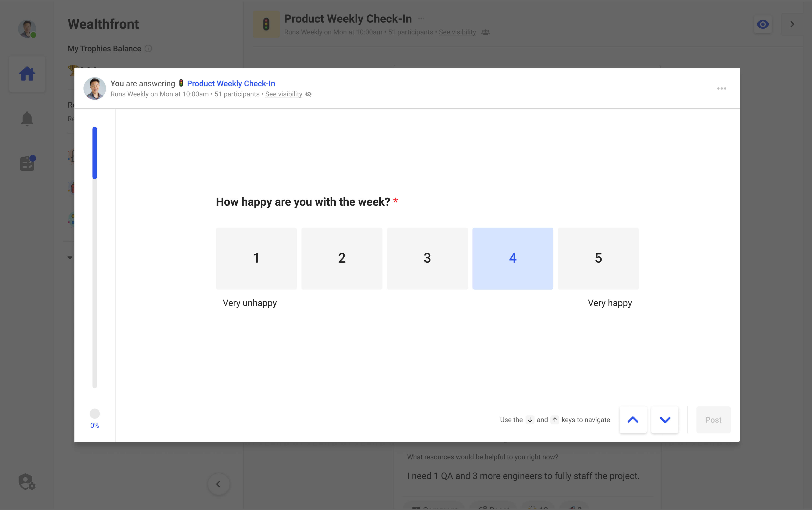Click the See visibility link

click(283, 94)
